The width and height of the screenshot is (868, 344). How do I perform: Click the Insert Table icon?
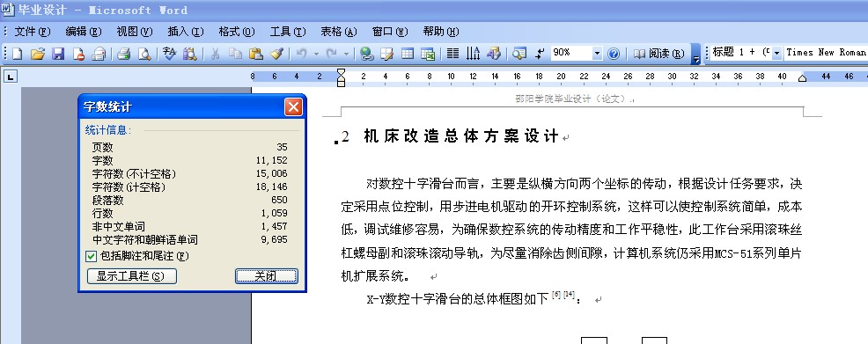tap(408, 54)
